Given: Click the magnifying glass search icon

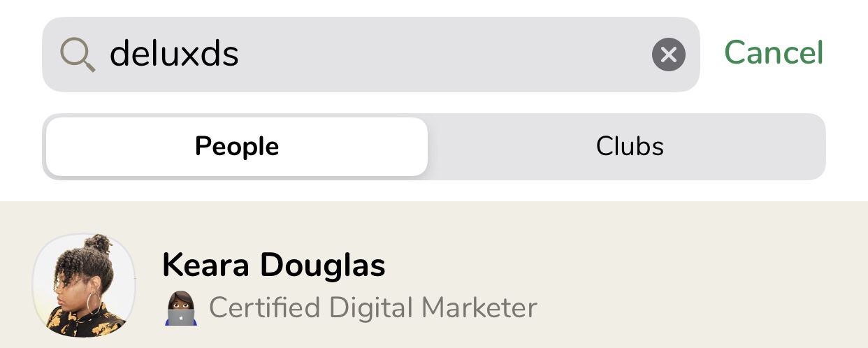Looking at the screenshot, I should click(x=78, y=55).
